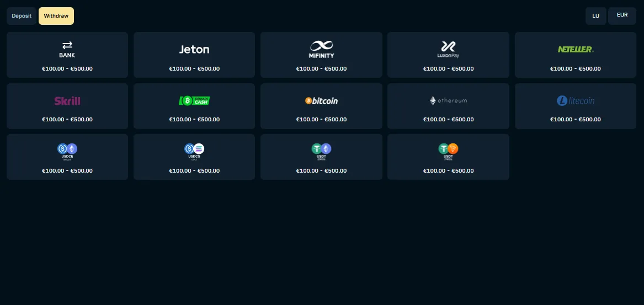This screenshot has height=305, width=644.
Task: Select the USDCS SPL Solana coin icon
Action: click(194, 152)
